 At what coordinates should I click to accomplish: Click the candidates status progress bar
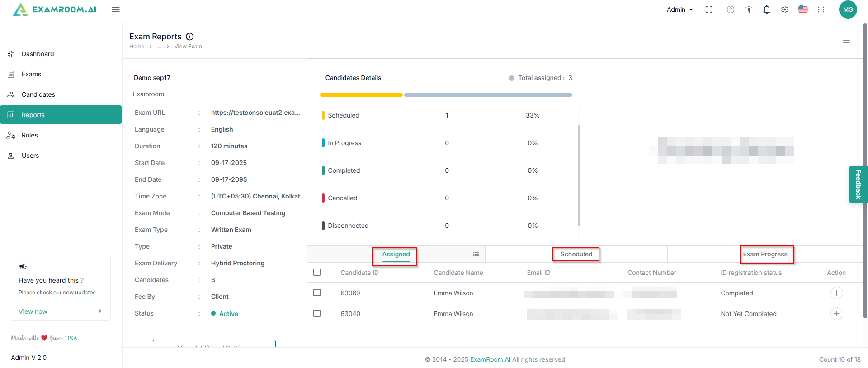click(446, 95)
